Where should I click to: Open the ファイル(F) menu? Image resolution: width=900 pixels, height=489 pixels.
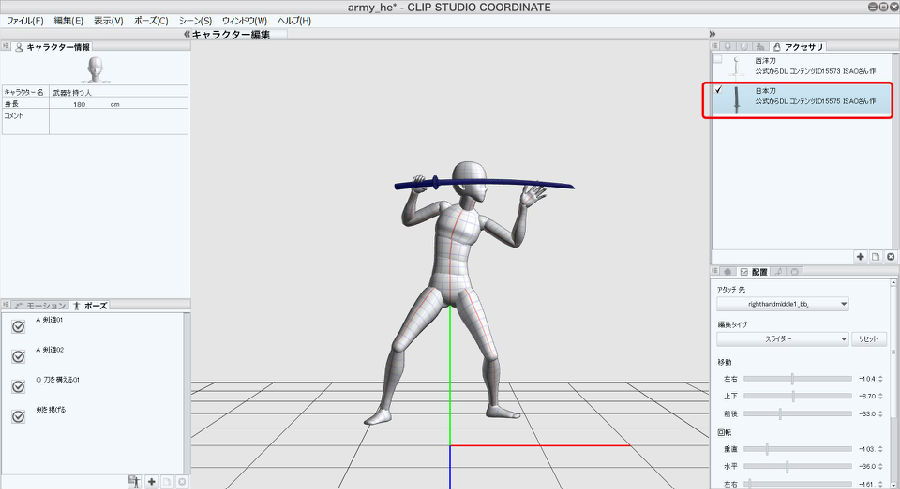25,20
